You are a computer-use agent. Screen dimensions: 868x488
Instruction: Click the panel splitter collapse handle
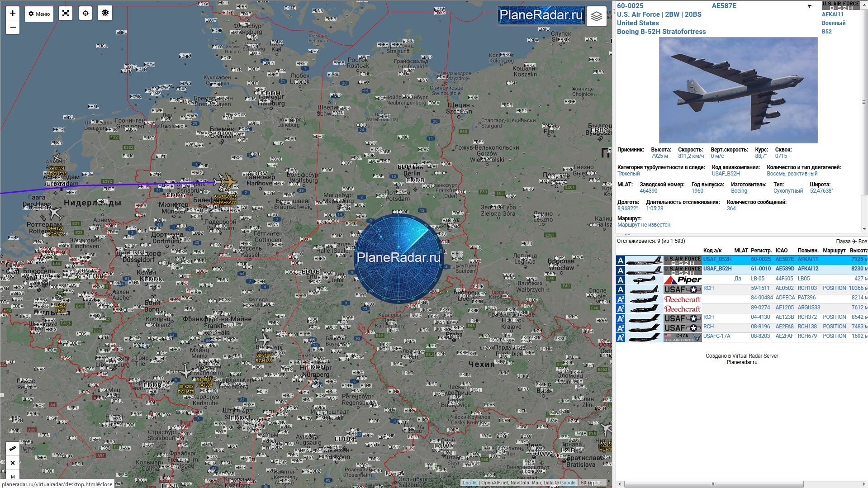coord(627,235)
